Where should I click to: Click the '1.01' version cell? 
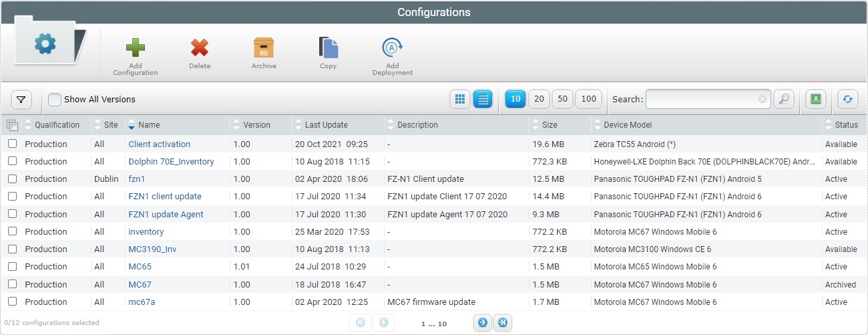click(242, 266)
